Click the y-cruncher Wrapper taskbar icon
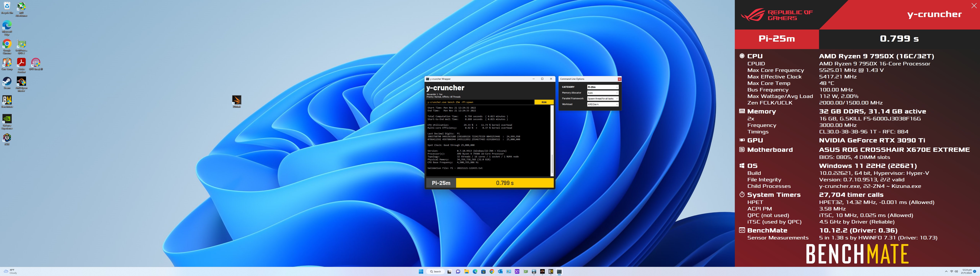Screen dimensions: 980x276 click(559, 271)
